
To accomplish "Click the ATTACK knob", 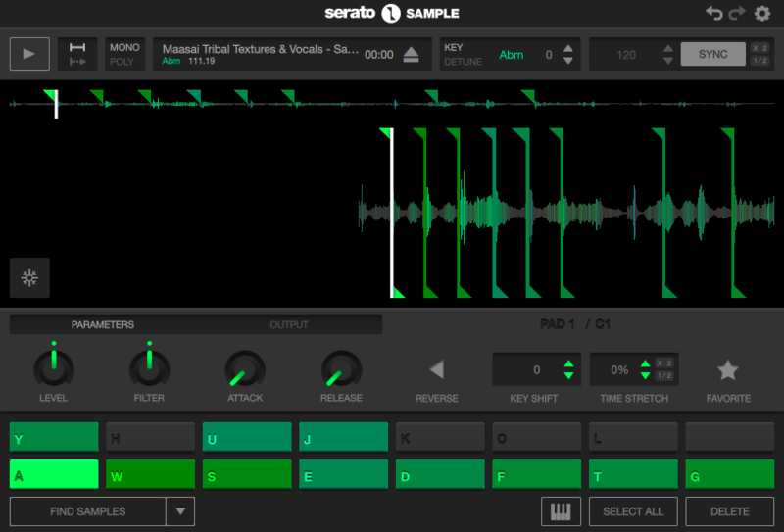I will 245,369.
